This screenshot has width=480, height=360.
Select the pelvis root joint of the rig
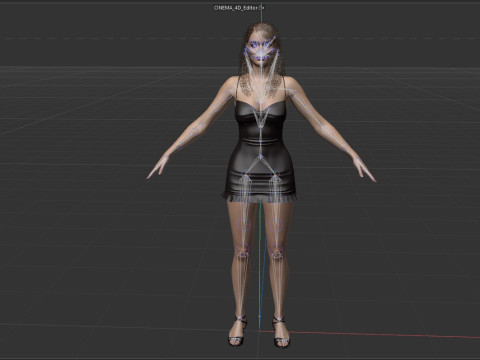coord(261,156)
